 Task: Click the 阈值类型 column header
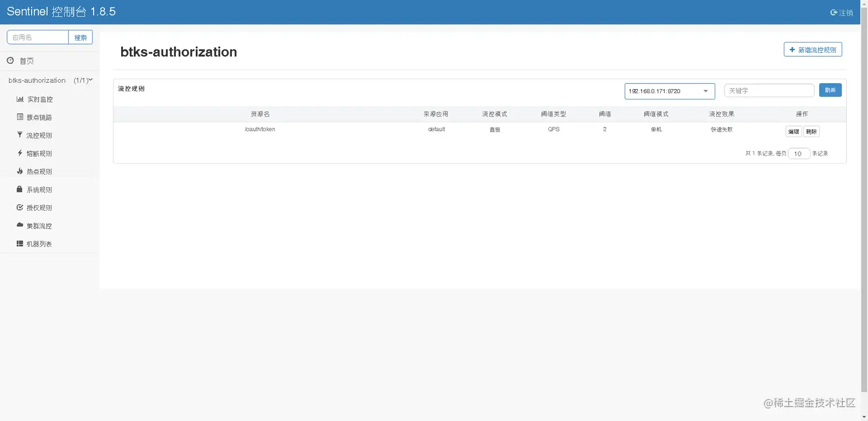click(x=553, y=114)
